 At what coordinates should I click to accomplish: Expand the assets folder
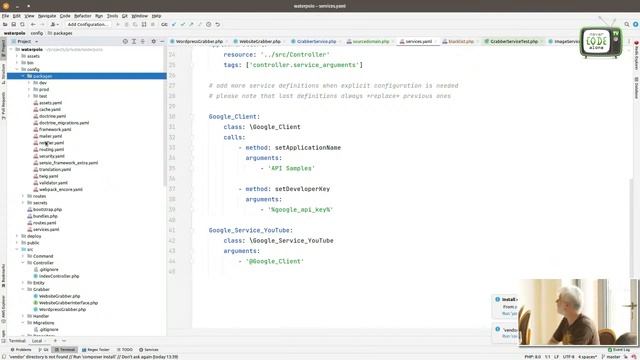17,56
